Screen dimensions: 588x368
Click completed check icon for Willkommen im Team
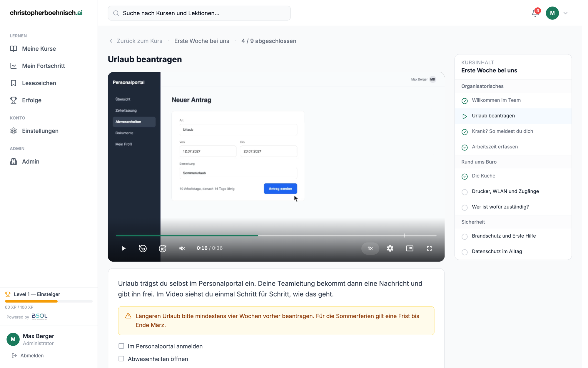tap(465, 101)
